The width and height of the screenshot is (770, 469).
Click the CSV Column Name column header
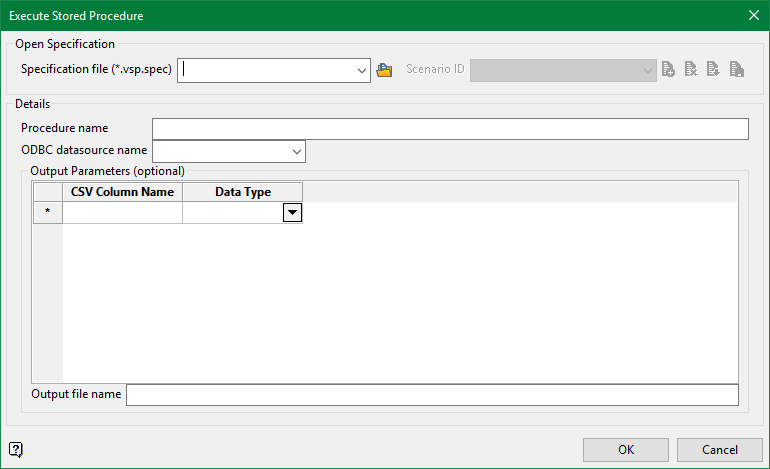(122, 192)
